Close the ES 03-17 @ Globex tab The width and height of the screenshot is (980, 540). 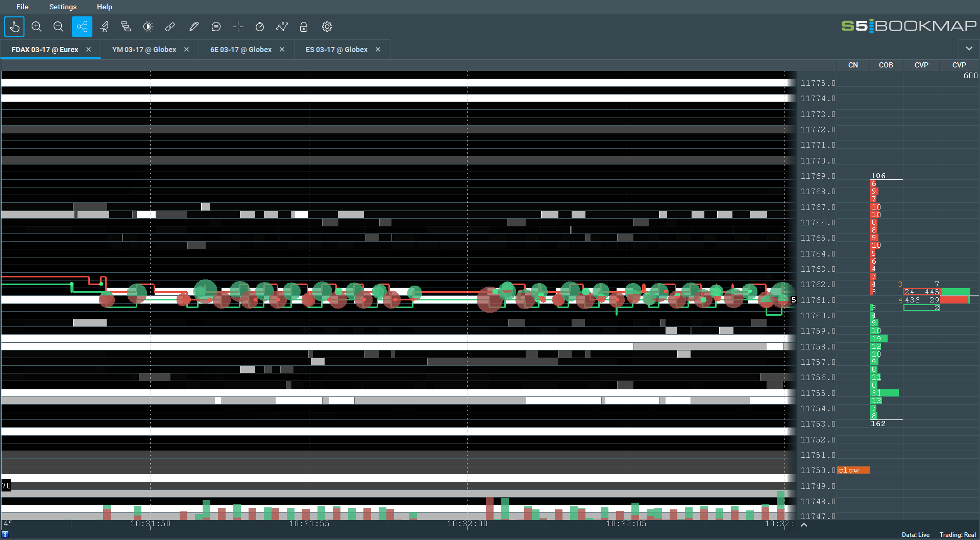[378, 50]
